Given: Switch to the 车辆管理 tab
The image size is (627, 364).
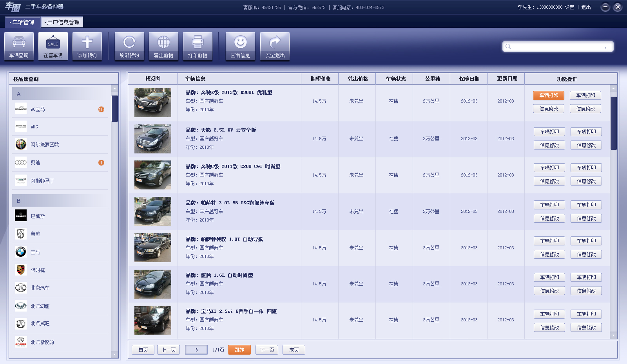Looking at the screenshot, I should [x=23, y=22].
